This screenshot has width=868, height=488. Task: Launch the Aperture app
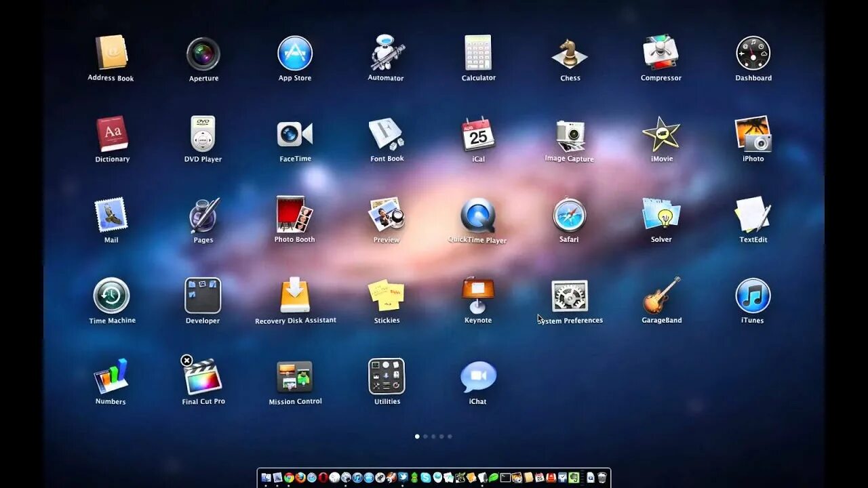pos(203,54)
